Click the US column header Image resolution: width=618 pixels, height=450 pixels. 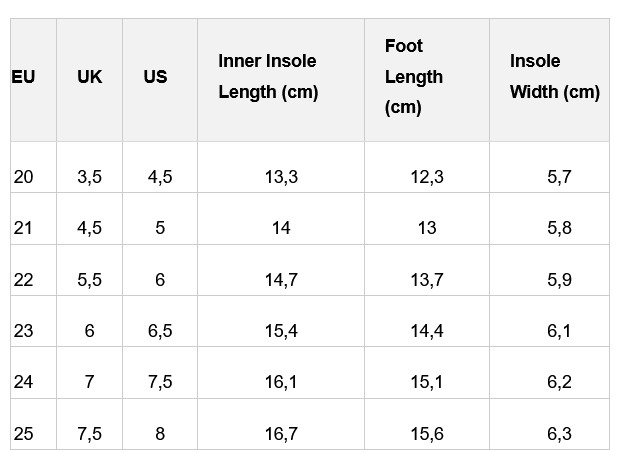click(155, 77)
